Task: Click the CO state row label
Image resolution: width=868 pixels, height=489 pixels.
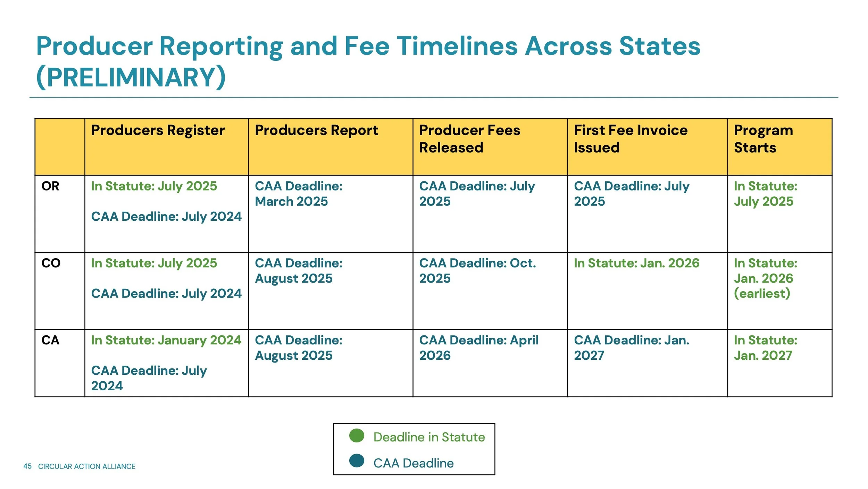Action: click(x=51, y=263)
